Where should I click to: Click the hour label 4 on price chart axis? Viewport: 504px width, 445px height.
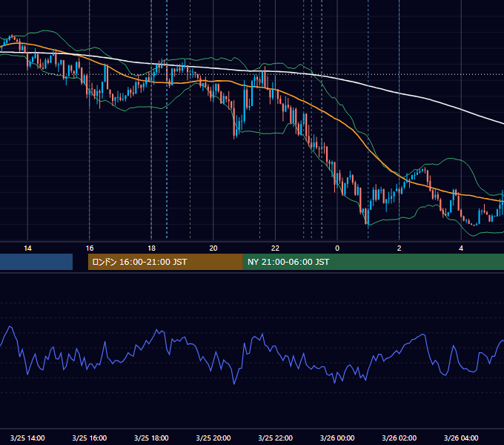coord(461,248)
